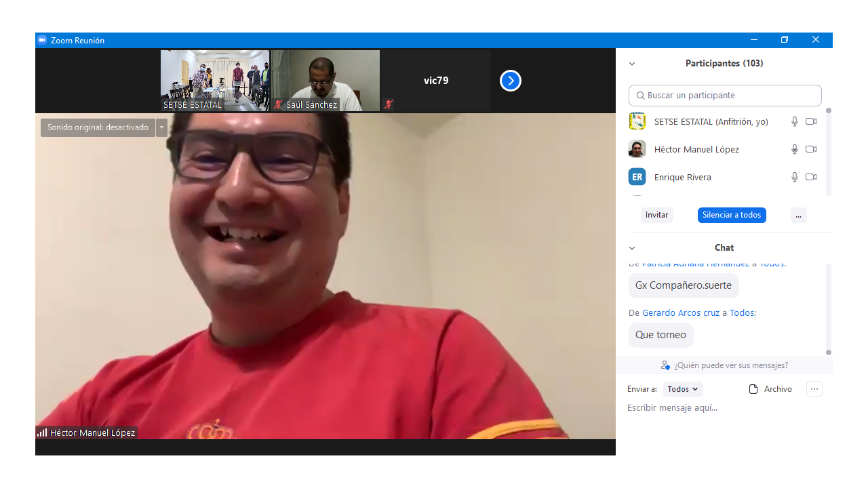Click the Zoom app icon in title bar
Viewport: 868px width, 488px height.
pyautogui.click(x=42, y=40)
